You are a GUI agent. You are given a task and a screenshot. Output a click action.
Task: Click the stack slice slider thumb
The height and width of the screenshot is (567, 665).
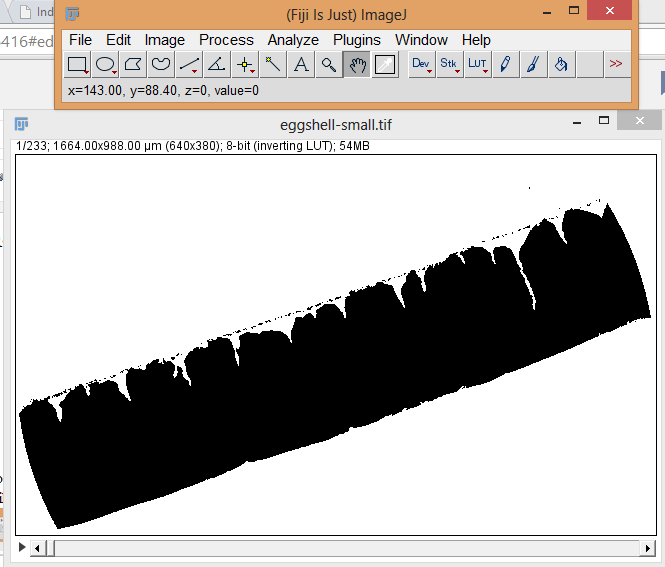[x=50, y=548]
